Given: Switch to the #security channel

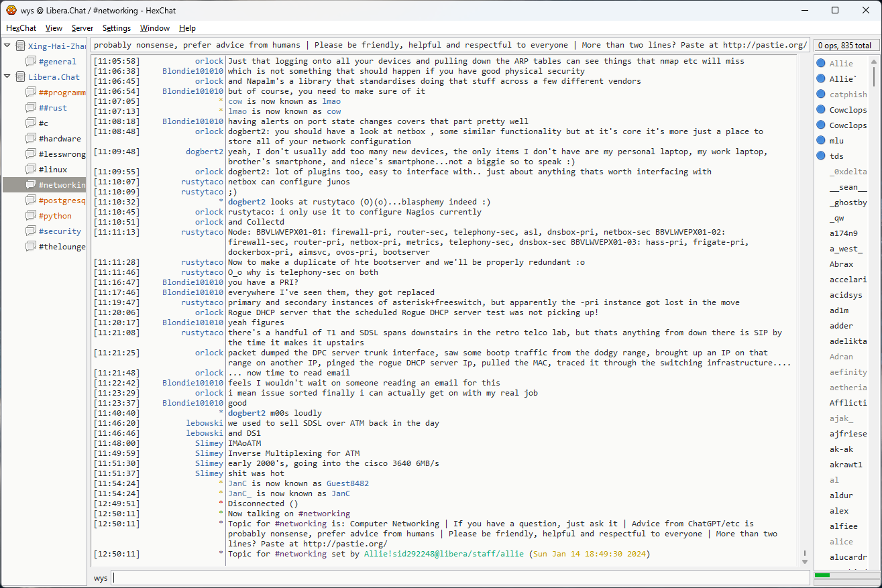Looking at the screenshot, I should (x=59, y=231).
